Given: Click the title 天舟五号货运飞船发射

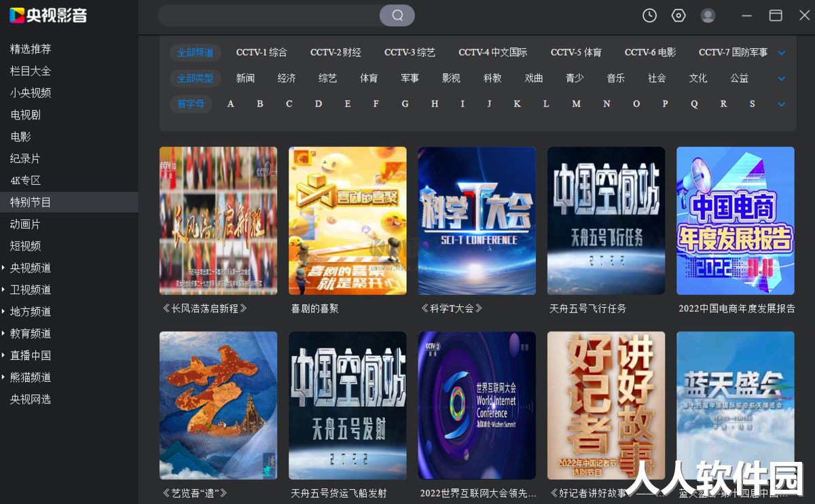Looking at the screenshot, I should [x=339, y=493].
